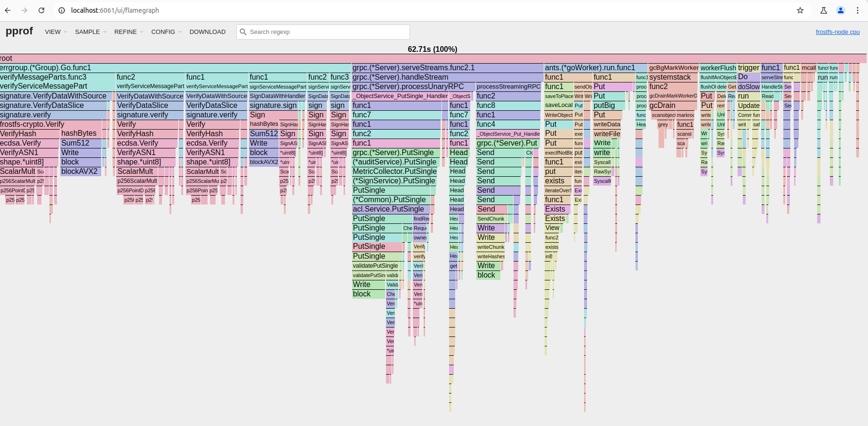This screenshot has width=868, height=426.
Task: Select the blockAVX2 frame under Sum512 on left
Action: tap(80, 172)
